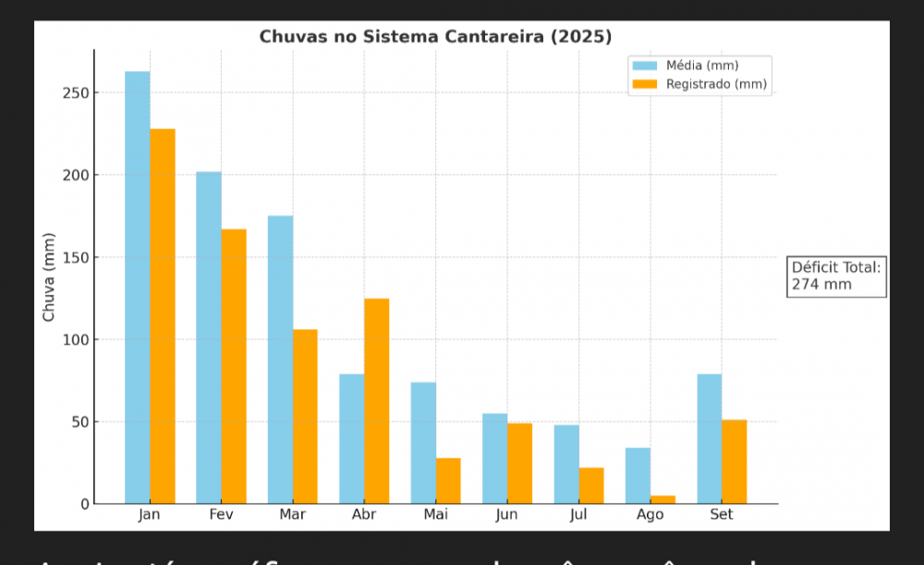Select the blue Média bar for Set

click(x=710, y=439)
